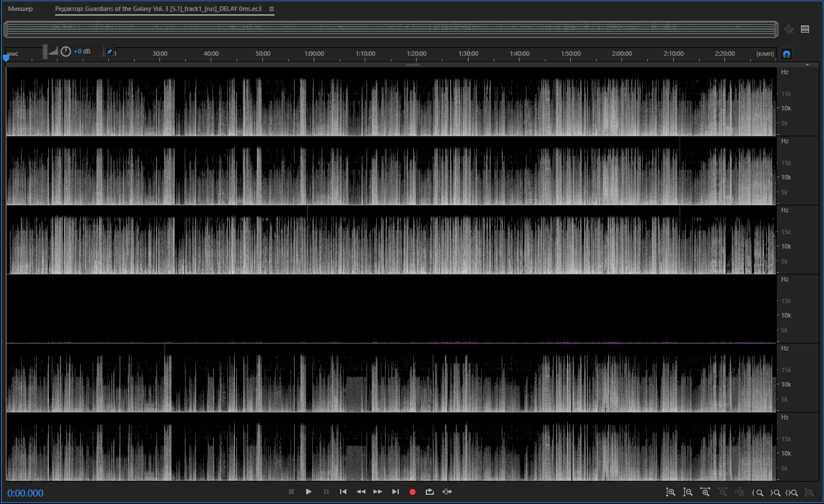Jump to next marker with transport button
This screenshot has height=504, width=824.
[x=395, y=492]
